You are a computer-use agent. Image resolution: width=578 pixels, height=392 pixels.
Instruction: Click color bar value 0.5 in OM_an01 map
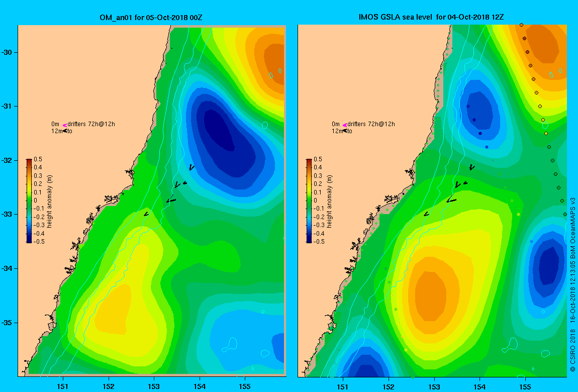tap(38, 159)
